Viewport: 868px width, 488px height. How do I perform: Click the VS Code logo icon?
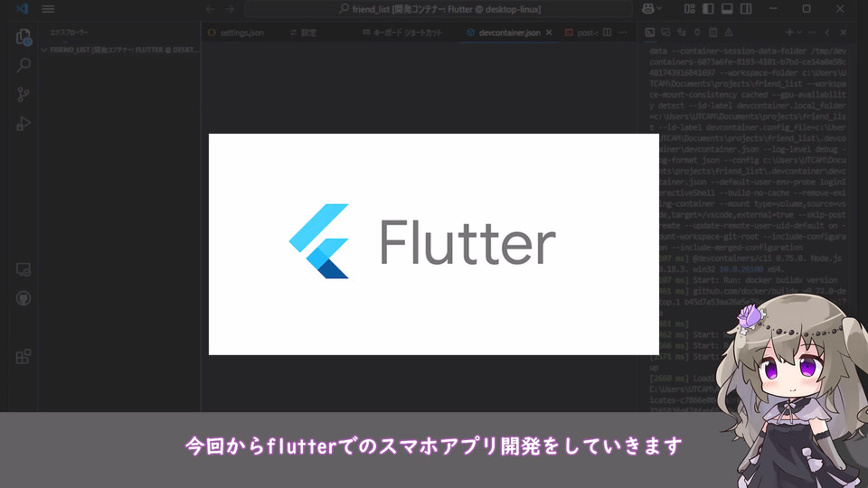[x=22, y=9]
